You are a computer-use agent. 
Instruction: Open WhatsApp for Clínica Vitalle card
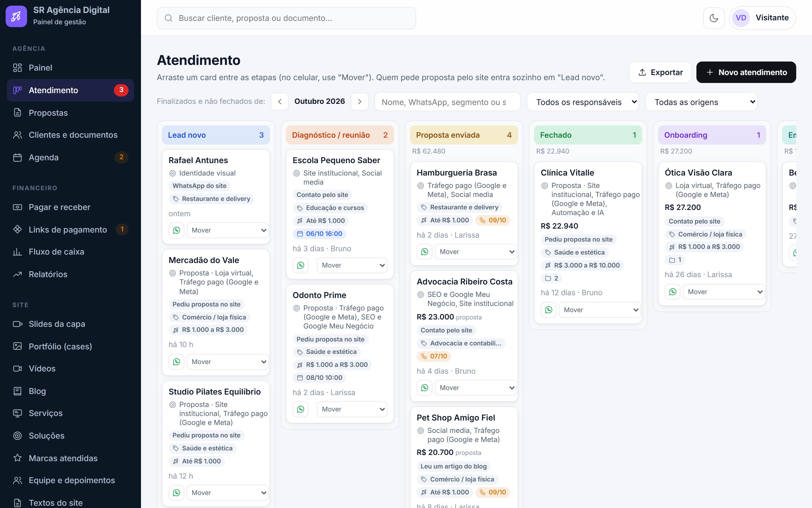point(549,310)
